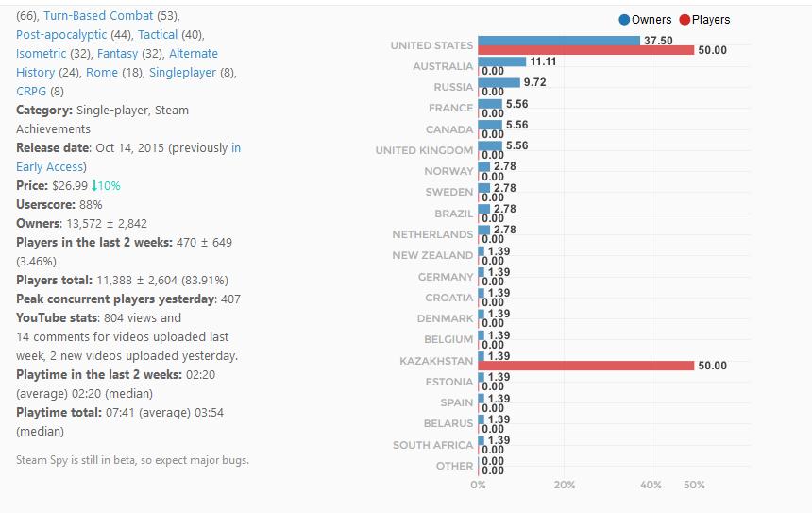Select the Tactical tag link
The image size is (812, 513).
click(x=158, y=35)
